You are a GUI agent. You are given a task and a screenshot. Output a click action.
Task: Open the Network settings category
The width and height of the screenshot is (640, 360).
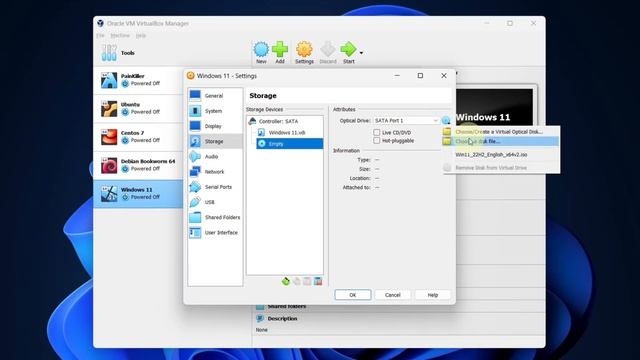(215, 171)
